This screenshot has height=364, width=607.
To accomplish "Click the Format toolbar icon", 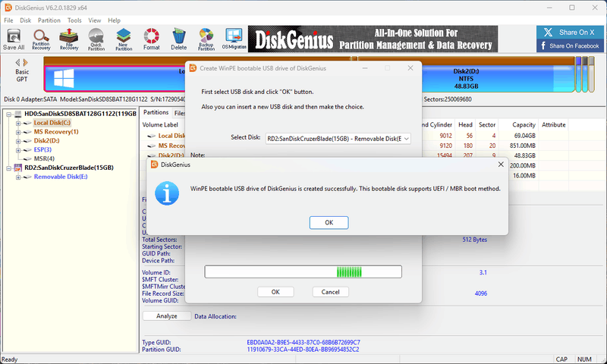I will pos(151,39).
